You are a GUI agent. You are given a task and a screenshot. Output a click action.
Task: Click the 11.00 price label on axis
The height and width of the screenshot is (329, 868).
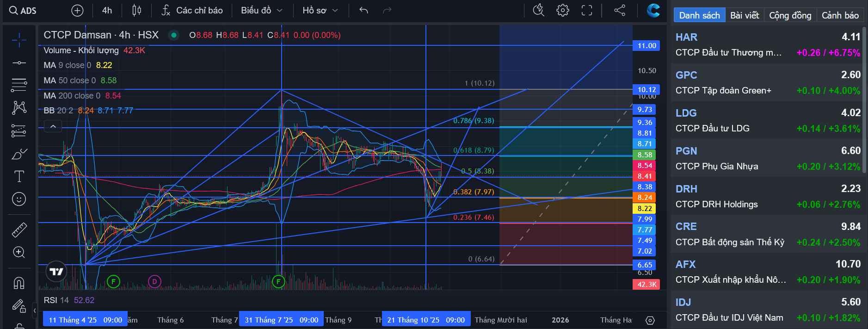pyautogui.click(x=646, y=45)
